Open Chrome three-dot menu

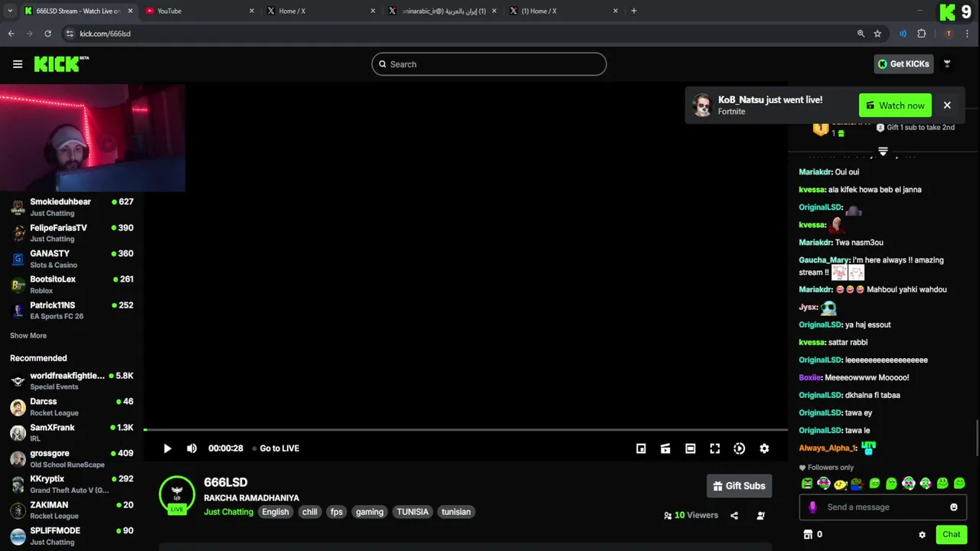pos(968,34)
